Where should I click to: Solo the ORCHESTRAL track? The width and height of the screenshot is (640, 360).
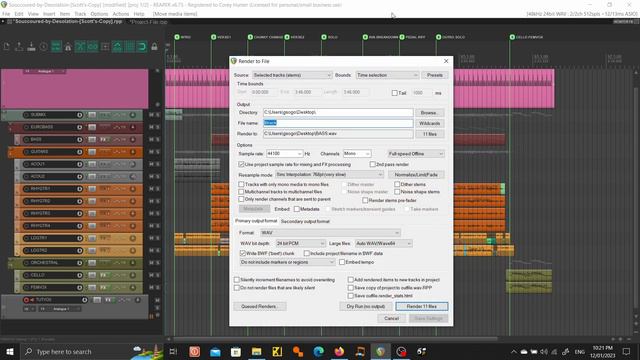(158, 263)
